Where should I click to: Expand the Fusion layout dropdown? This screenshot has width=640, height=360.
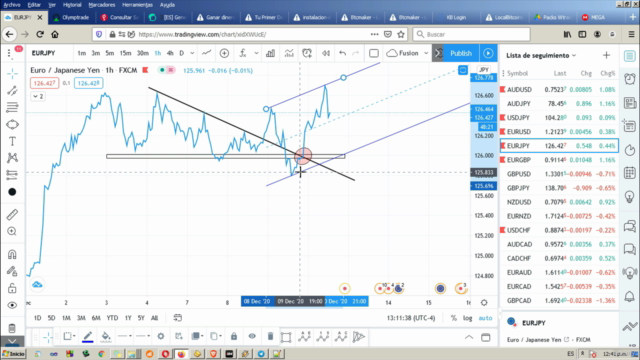coord(426,53)
